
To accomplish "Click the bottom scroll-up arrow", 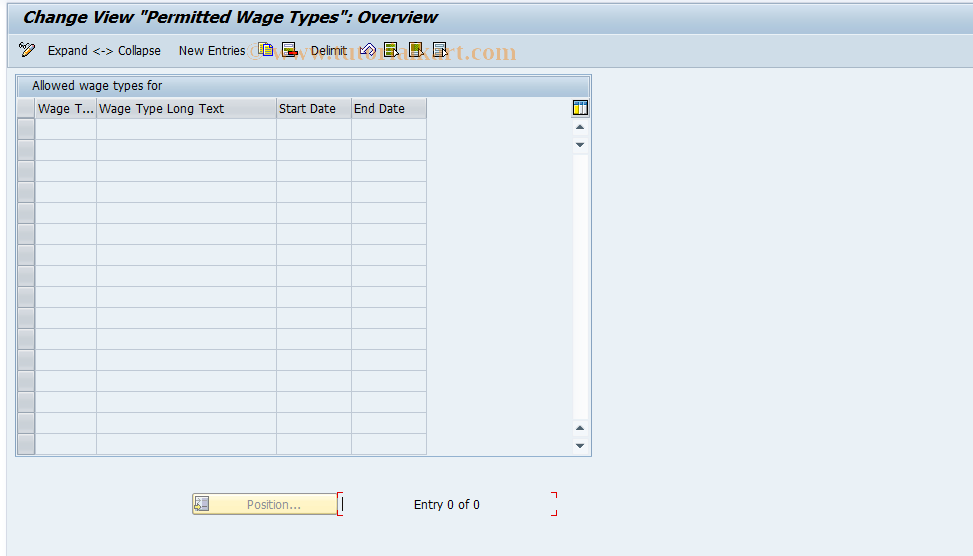I will (580, 428).
